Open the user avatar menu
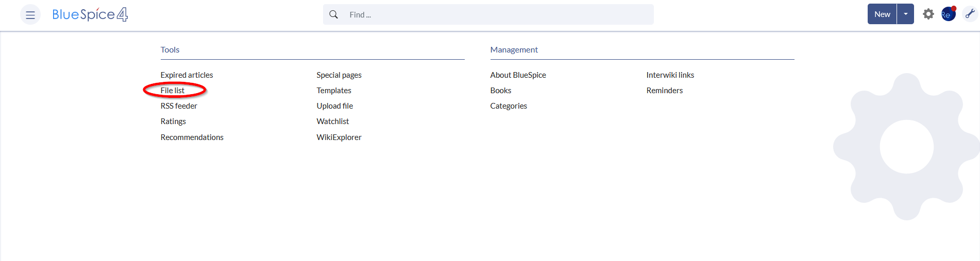 tap(948, 14)
